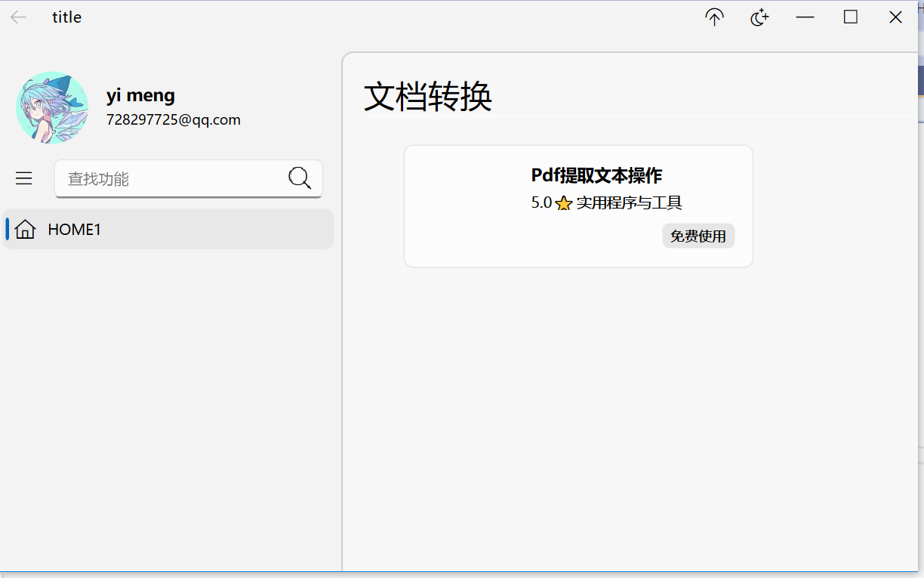Viewport: 924px width, 578px height.
Task: Click the yi meng user name
Action: 140,95
